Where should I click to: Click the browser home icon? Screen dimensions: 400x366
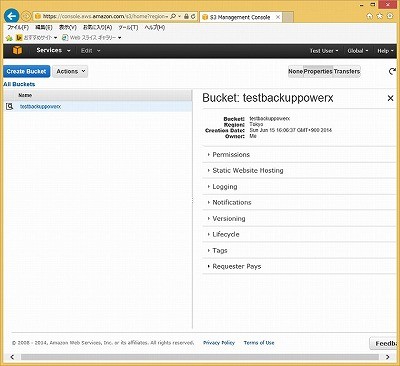click(369, 16)
